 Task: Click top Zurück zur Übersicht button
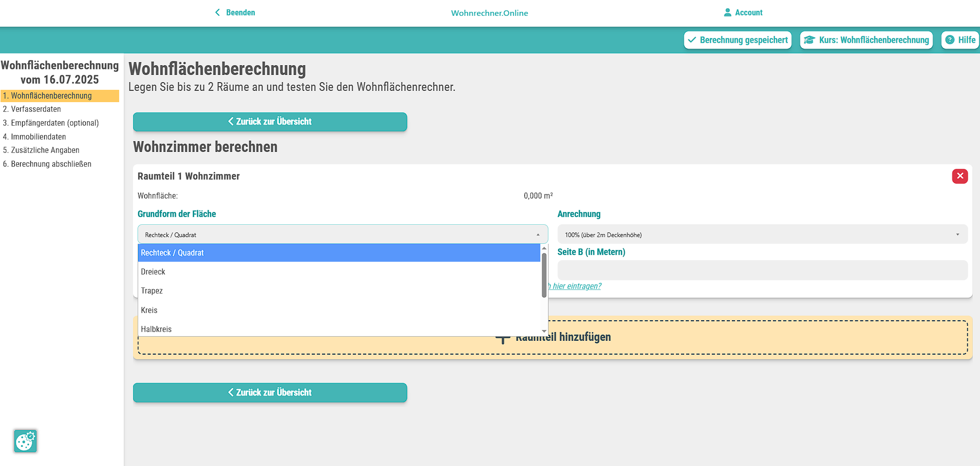coord(270,122)
